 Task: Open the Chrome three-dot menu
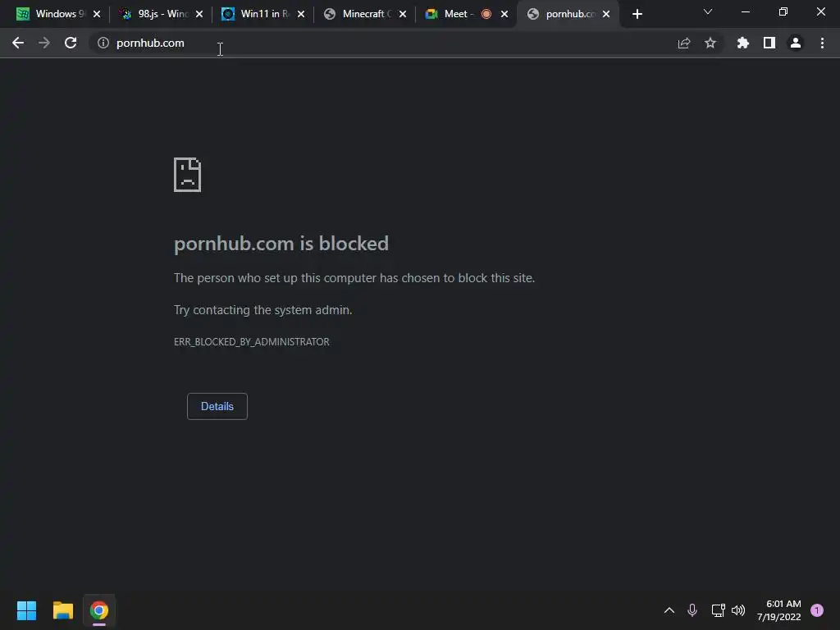822,43
